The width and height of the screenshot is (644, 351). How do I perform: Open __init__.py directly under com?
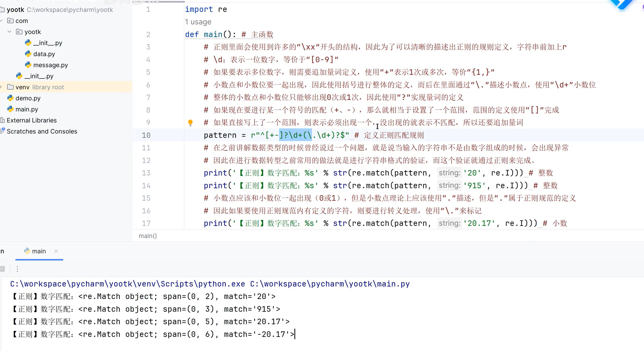(x=39, y=76)
